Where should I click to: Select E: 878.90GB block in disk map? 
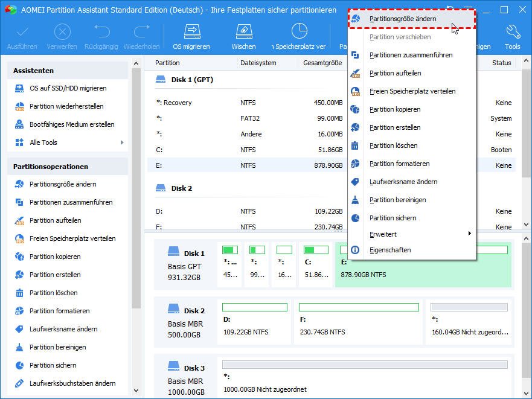[x=423, y=264]
